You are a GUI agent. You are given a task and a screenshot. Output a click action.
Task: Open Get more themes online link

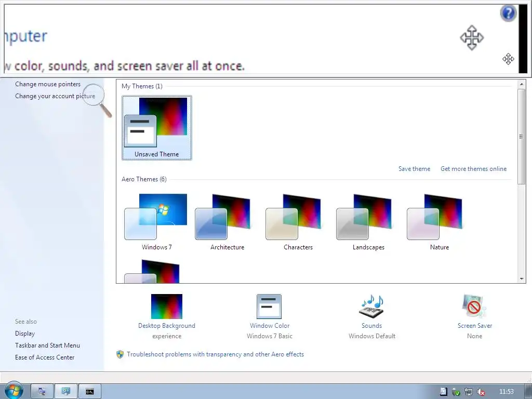pos(473,169)
